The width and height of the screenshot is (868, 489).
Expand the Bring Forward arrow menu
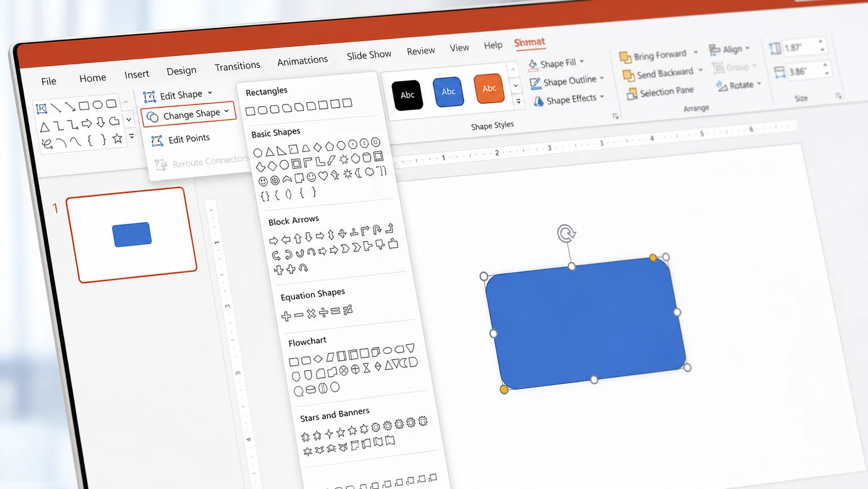coord(696,52)
